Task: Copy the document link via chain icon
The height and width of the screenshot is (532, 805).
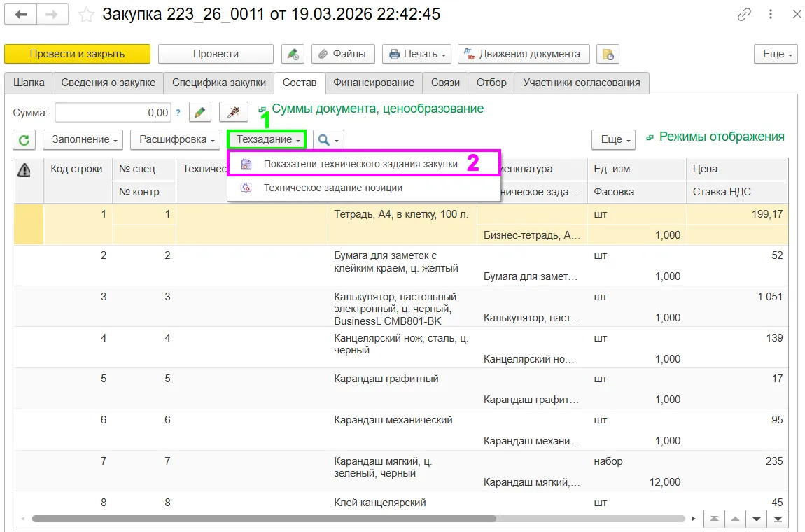Action: click(x=744, y=15)
